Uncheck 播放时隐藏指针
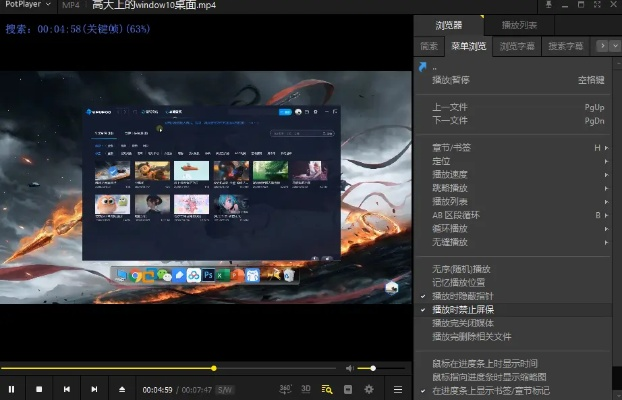 (513, 296)
